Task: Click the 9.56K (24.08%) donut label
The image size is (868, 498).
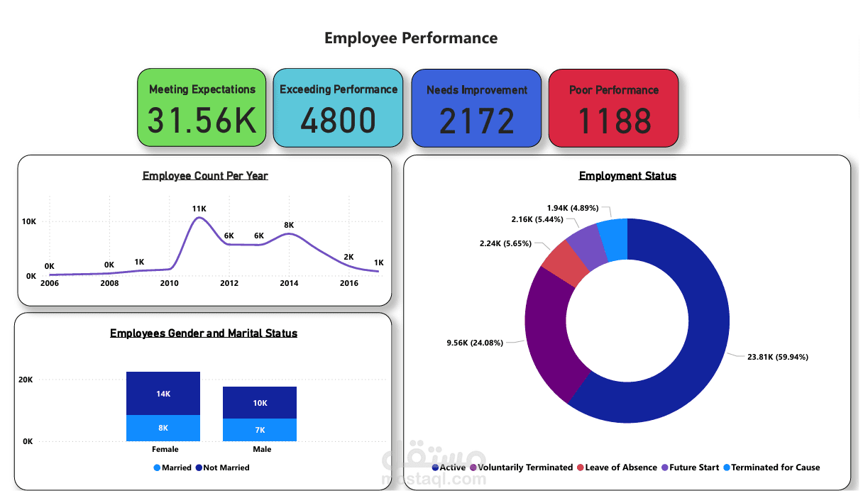Action: pyautogui.click(x=473, y=342)
